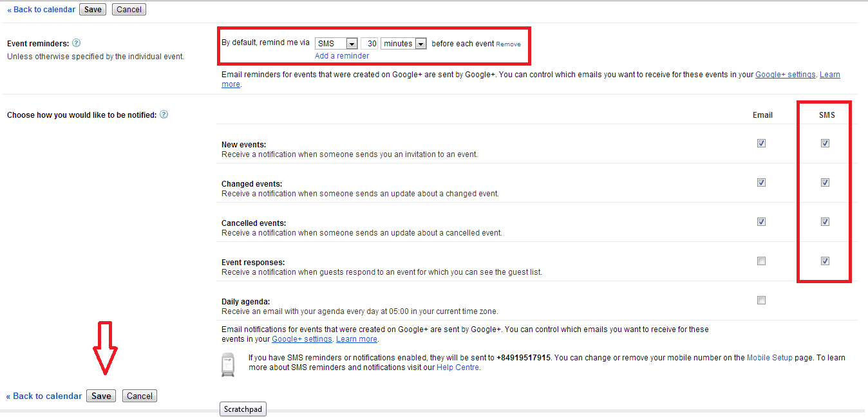Click the 'Cancelled events:' label
868x417 pixels.
click(x=254, y=223)
